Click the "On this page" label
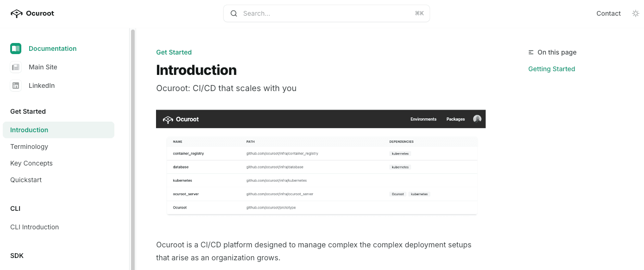This screenshot has height=270, width=644. [x=557, y=52]
